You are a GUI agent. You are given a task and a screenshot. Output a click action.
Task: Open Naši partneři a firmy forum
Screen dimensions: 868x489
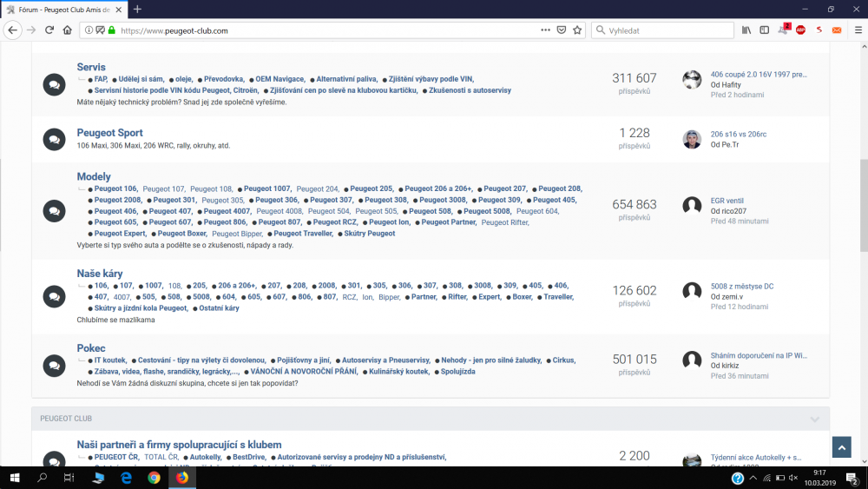pyautogui.click(x=179, y=445)
